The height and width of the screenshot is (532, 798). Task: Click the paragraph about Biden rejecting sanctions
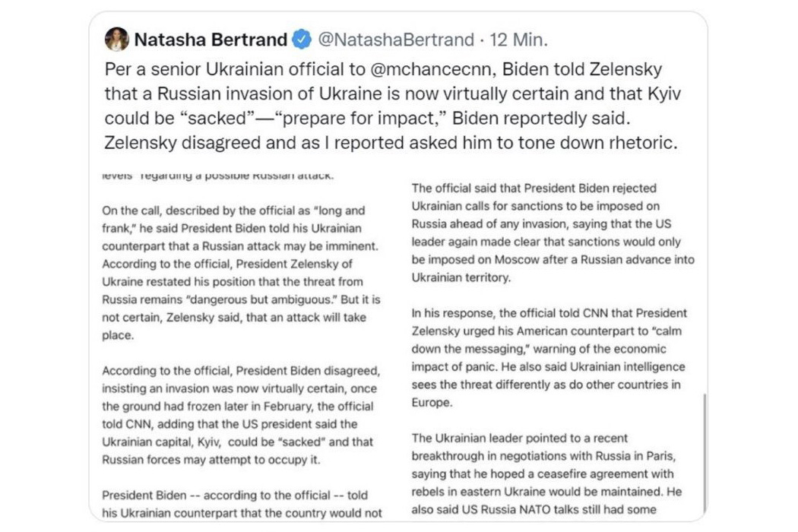pos(553,233)
